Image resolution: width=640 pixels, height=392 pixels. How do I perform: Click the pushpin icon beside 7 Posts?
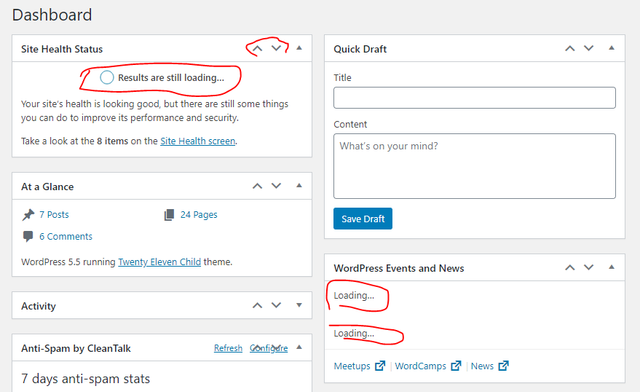click(x=28, y=215)
